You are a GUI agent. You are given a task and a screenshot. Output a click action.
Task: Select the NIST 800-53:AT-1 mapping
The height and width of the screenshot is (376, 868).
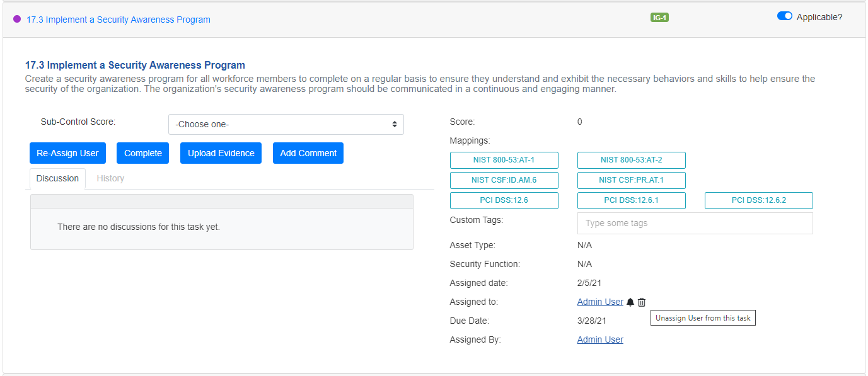pos(504,160)
